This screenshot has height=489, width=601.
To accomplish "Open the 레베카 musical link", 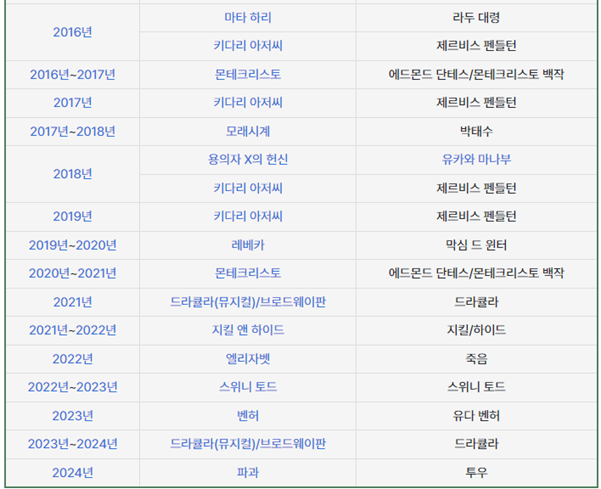I will coord(248,245).
